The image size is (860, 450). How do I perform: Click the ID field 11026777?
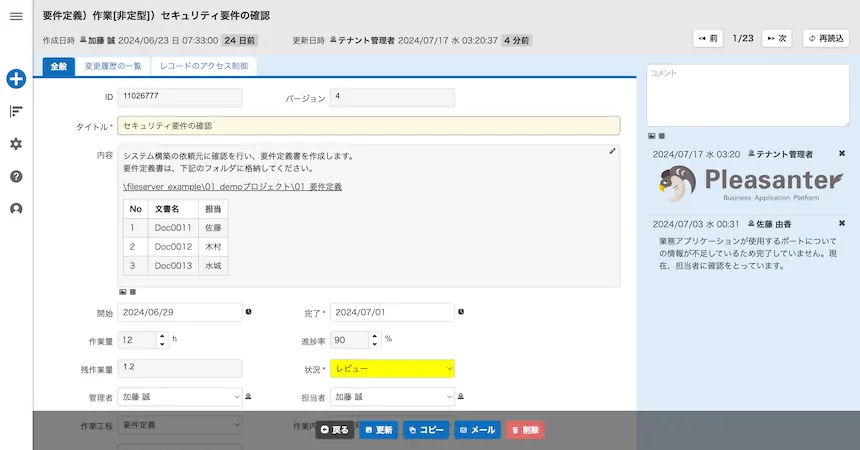[x=180, y=97]
